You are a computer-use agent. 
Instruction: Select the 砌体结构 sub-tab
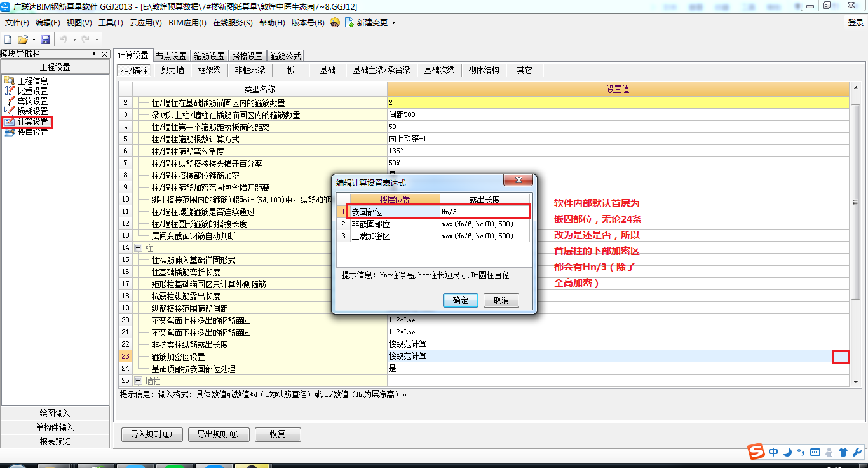pyautogui.click(x=484, y=71)
